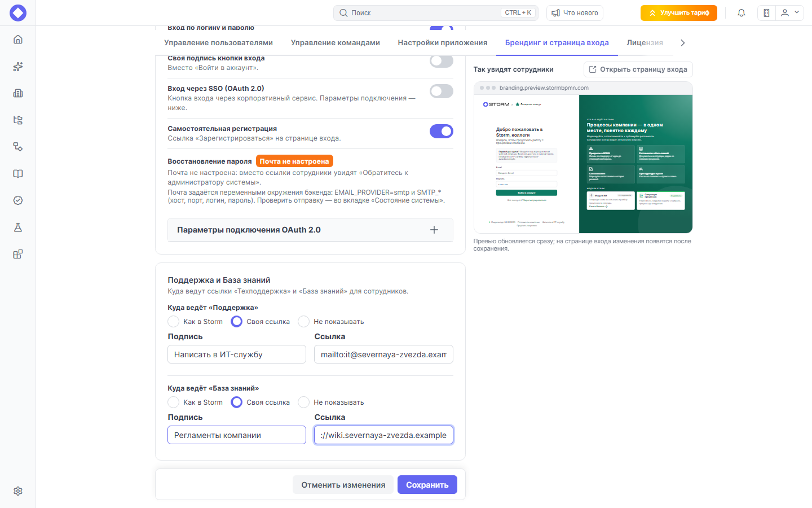Switch to «Лицензия» tab
812x508 pixels.
coord(645,43)
